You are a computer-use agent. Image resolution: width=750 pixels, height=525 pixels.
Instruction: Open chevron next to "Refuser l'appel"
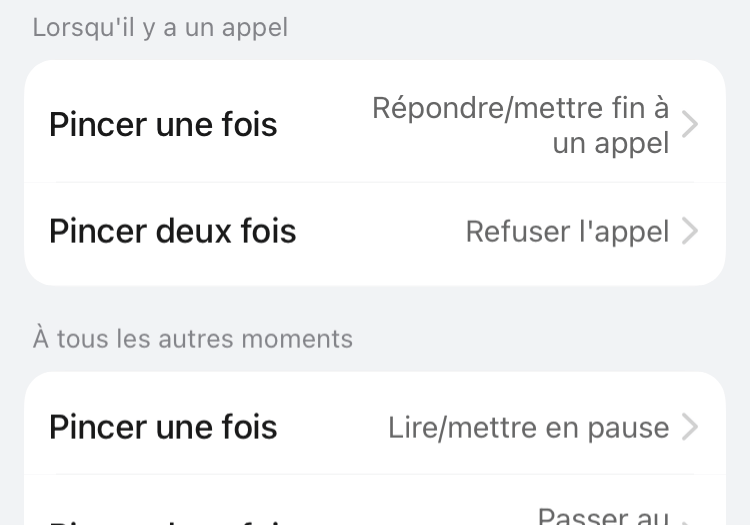tap(690, 232)
